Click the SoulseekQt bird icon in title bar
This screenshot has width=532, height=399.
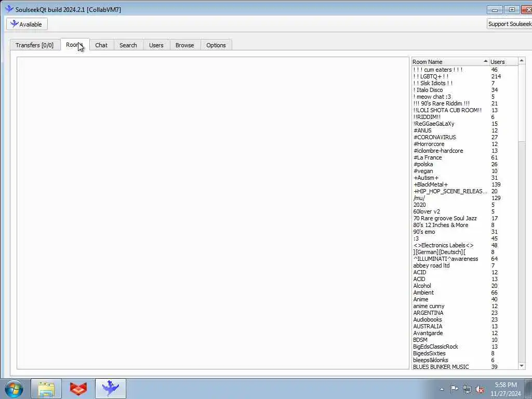point(9,9)
